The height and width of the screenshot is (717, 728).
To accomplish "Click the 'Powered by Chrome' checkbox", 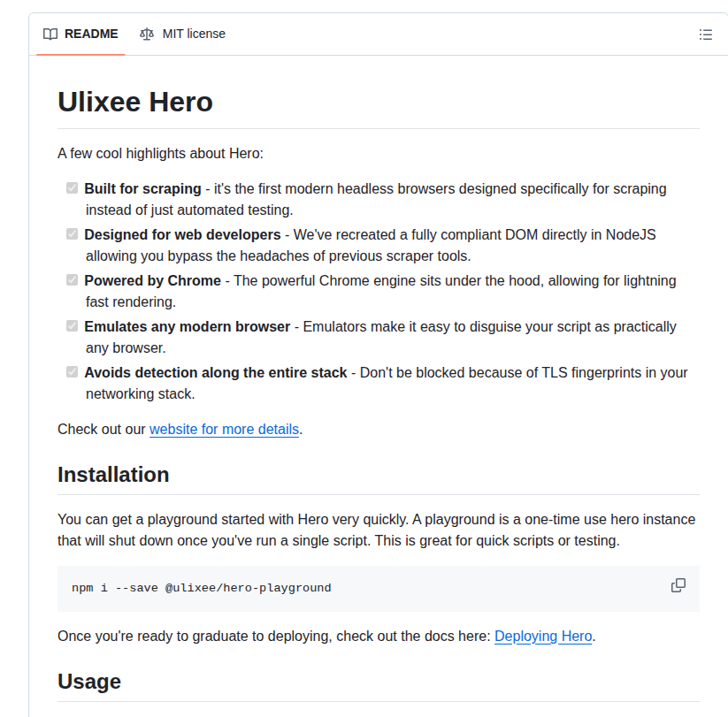I will pos(72,279).
